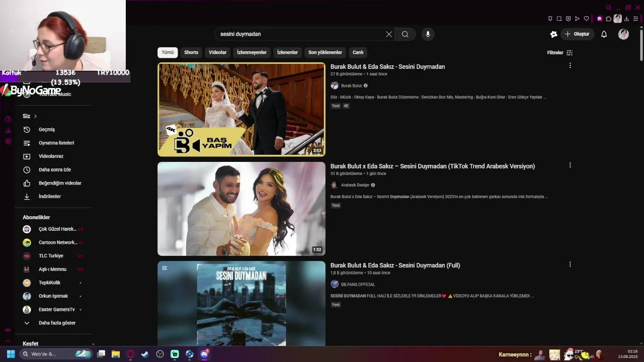
Task: Open the notifications bell
Action: pos(604,34)
